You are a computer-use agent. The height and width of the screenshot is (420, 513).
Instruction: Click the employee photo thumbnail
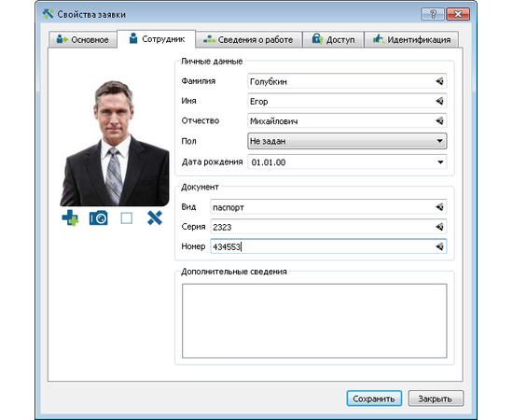tap(115, 143)
